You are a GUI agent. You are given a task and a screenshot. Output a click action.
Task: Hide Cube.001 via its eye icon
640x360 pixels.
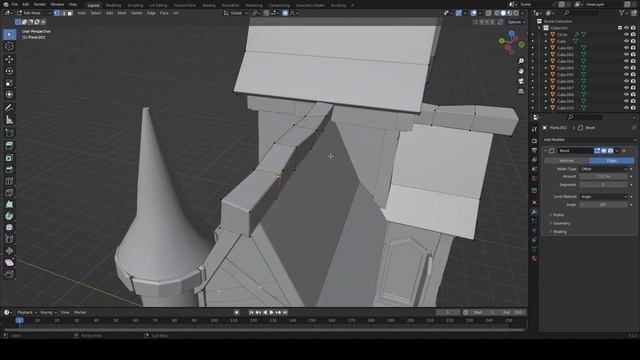pos(626,48)
